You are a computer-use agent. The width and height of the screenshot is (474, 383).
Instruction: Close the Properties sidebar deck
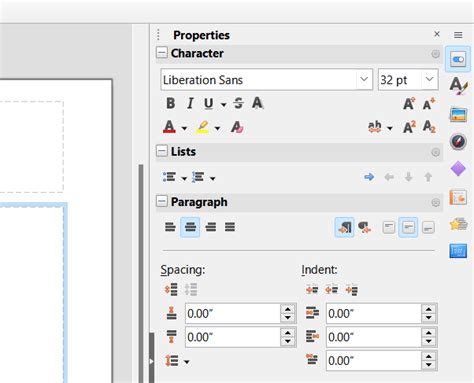(x=437, y=34)
